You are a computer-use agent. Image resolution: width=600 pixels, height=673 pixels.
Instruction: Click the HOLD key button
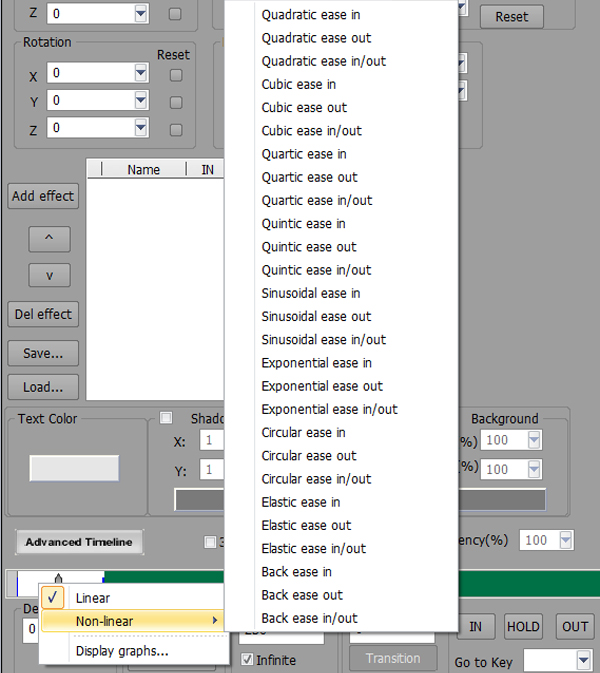[x=523, y=627]
